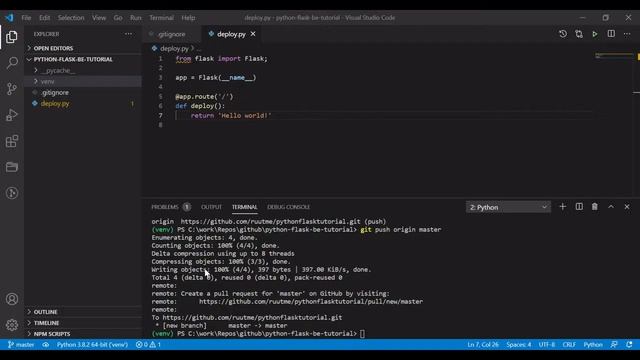640x360 pixels.
Task: Expand the venv folder
Action: 83,81
